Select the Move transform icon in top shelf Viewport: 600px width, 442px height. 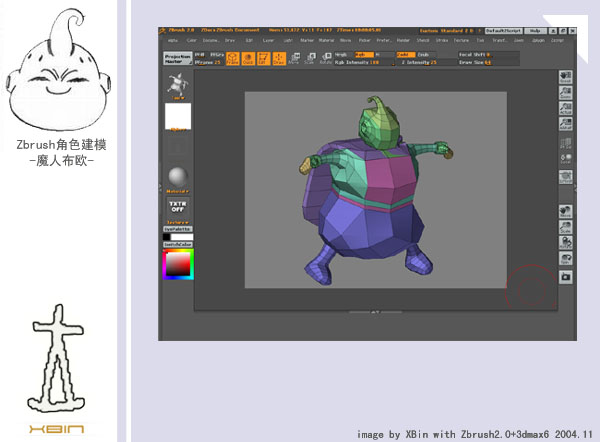[x=294, y=58]
